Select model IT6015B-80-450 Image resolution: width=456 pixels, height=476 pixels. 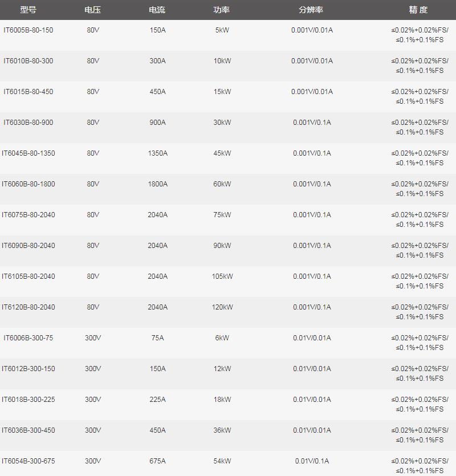pos(28,92)
